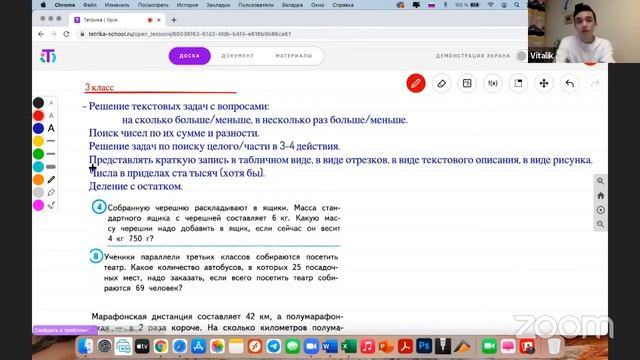Click the '3 класс' heading text
The width and height of the screenshot is (640, 360).
[99, 87]
